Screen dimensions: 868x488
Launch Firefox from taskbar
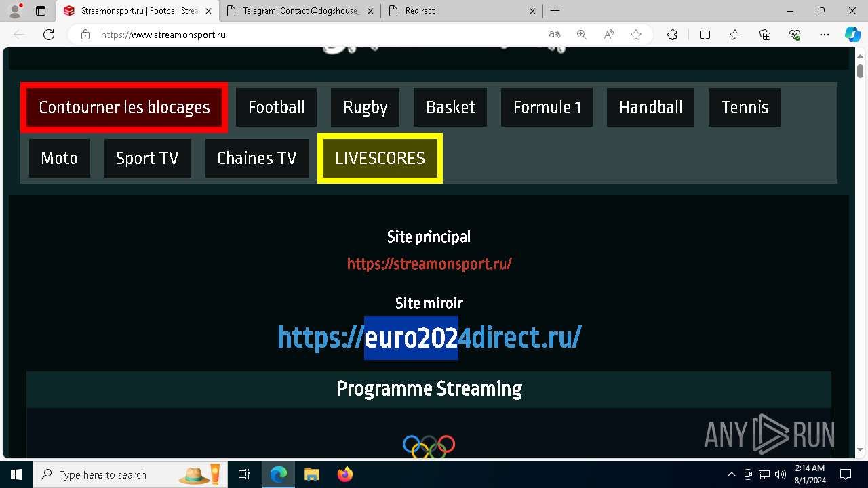[344, 474]
